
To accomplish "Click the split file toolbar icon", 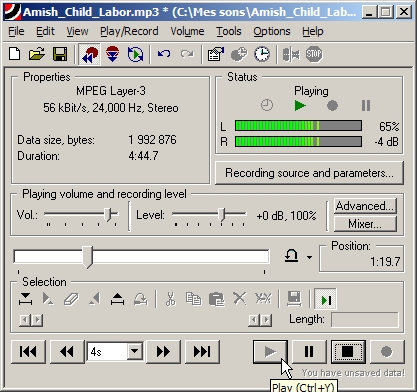I will pyautogui.click(x=291, y=55).
